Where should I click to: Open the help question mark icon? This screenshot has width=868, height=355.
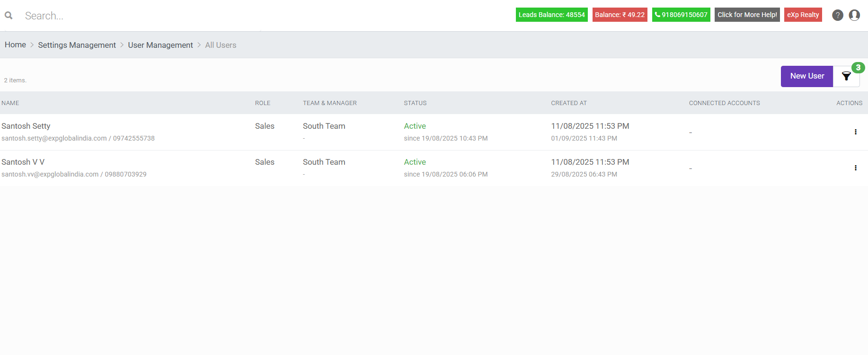click(837, 15)
